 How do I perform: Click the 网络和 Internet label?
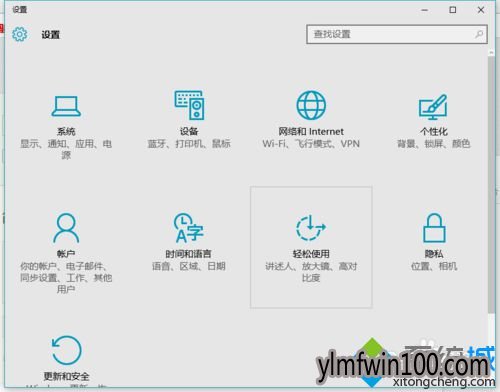[x=311, y=132]
